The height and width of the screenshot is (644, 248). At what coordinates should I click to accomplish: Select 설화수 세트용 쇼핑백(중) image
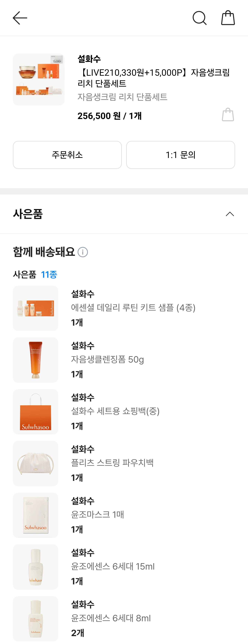35,412
